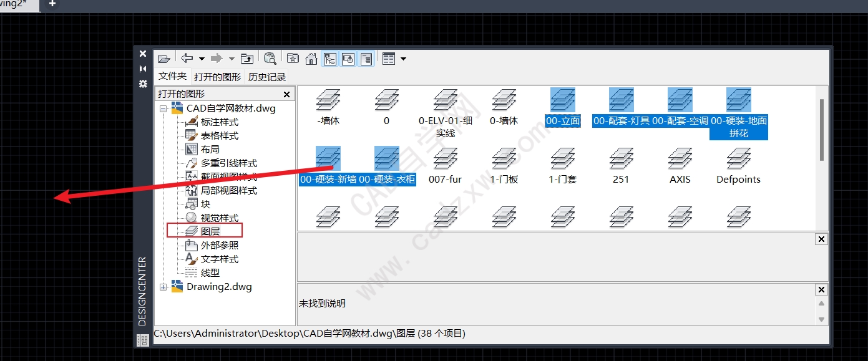Switch to the 打开的图形 tab
This screenshot has height=361, width=868.
(x=217, y=77)
